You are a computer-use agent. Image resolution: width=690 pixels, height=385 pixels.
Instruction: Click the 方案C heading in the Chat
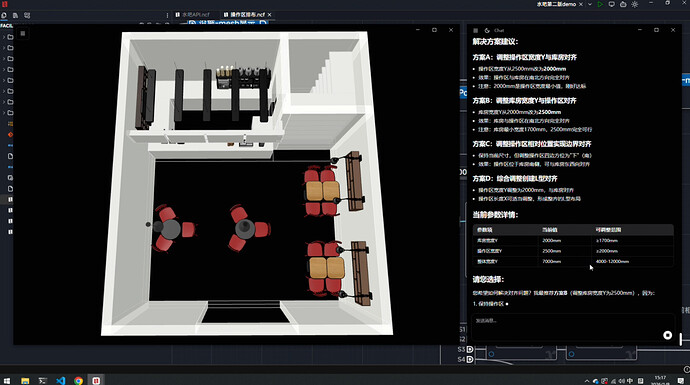pos(532,144)
